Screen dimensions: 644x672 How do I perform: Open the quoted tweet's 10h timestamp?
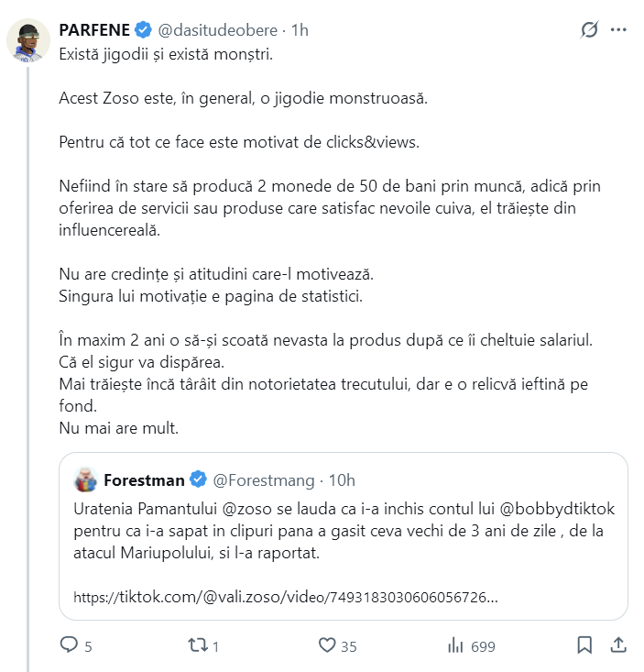pyautogui.click(x=342, y=479)
